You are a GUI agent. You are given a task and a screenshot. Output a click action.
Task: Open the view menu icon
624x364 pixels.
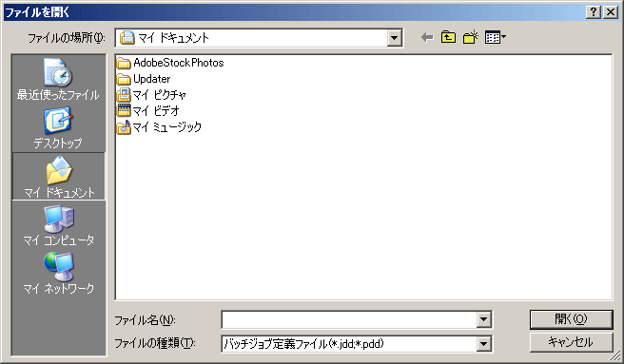point(495,37)
